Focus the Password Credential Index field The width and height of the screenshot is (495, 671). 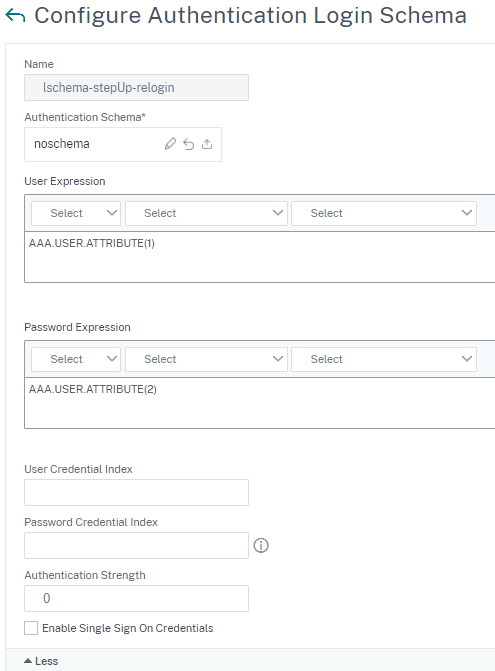pyautogui.click(x=136, y=546)
